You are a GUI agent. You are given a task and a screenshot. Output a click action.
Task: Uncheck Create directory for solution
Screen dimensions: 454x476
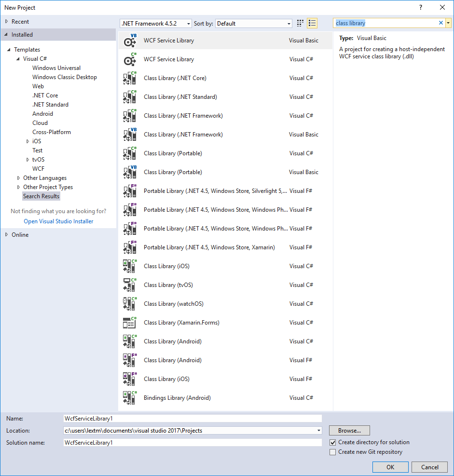pyautogui.click(x=332, y=442)
